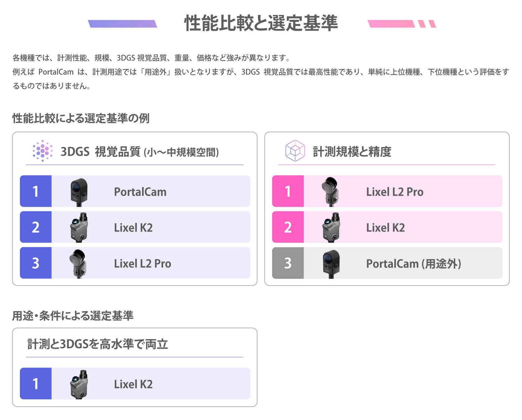The image size is (522, 420).
Task: Select Lixel L2 Pro image ranked third
Action: click(x=78, y=264)
